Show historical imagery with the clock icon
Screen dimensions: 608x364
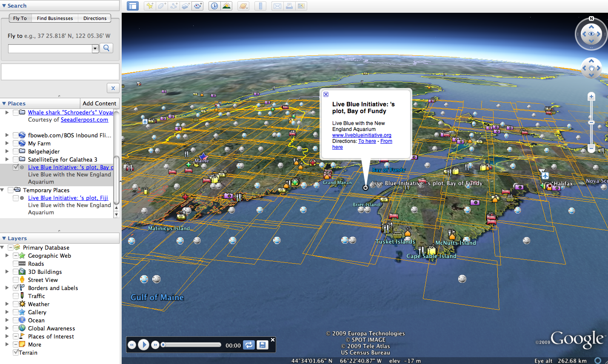pos(214,6)
